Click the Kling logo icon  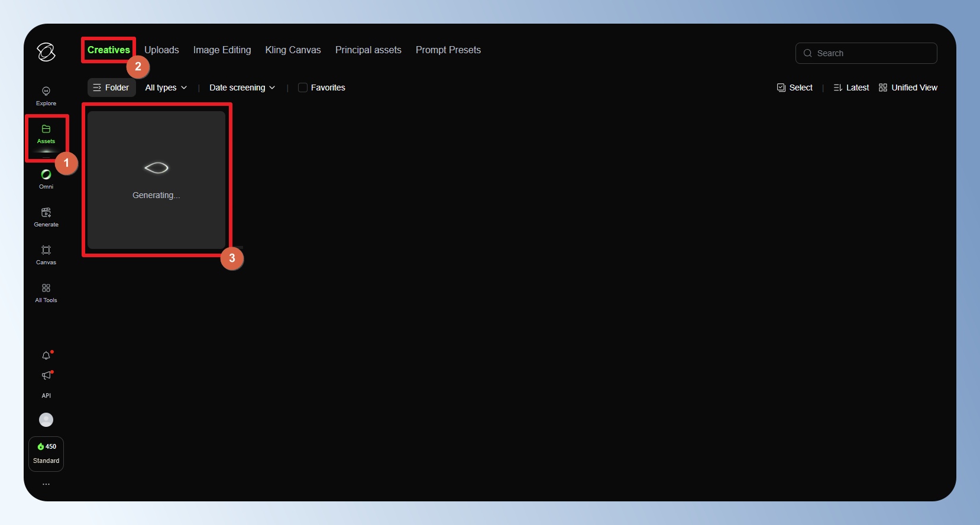(46, 52)
